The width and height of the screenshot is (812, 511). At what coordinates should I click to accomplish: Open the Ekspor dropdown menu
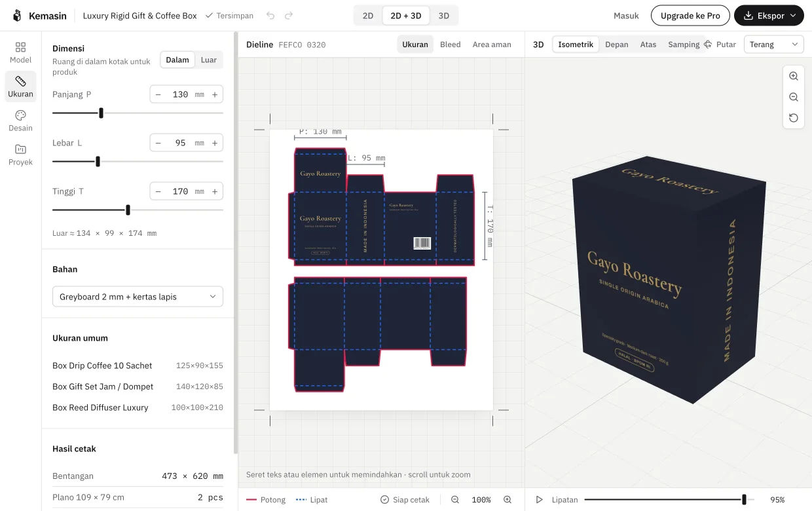[769, 16]
